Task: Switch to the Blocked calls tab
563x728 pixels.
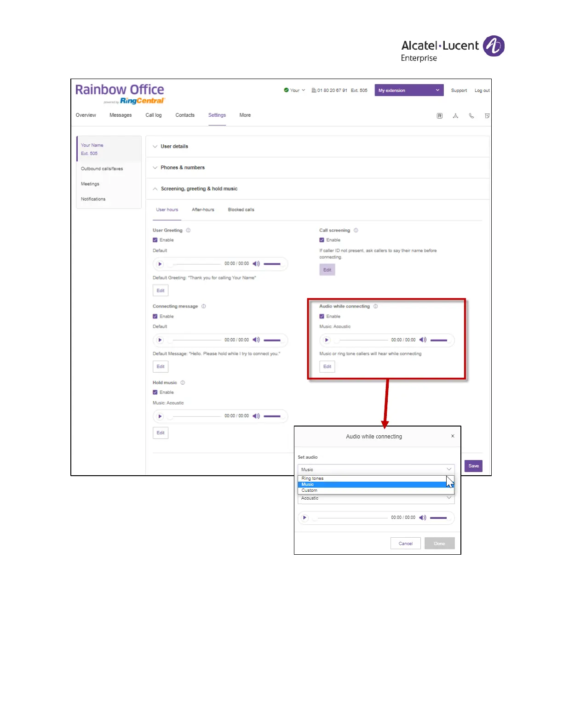Action: click(241, 210)
